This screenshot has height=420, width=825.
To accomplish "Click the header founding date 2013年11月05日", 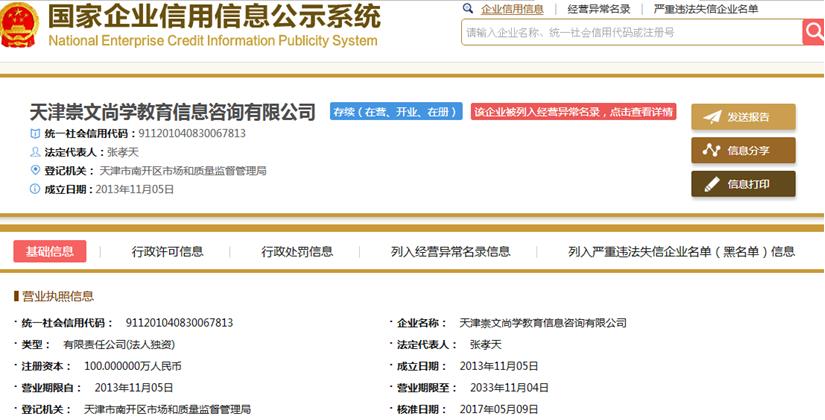I will 135,189.
